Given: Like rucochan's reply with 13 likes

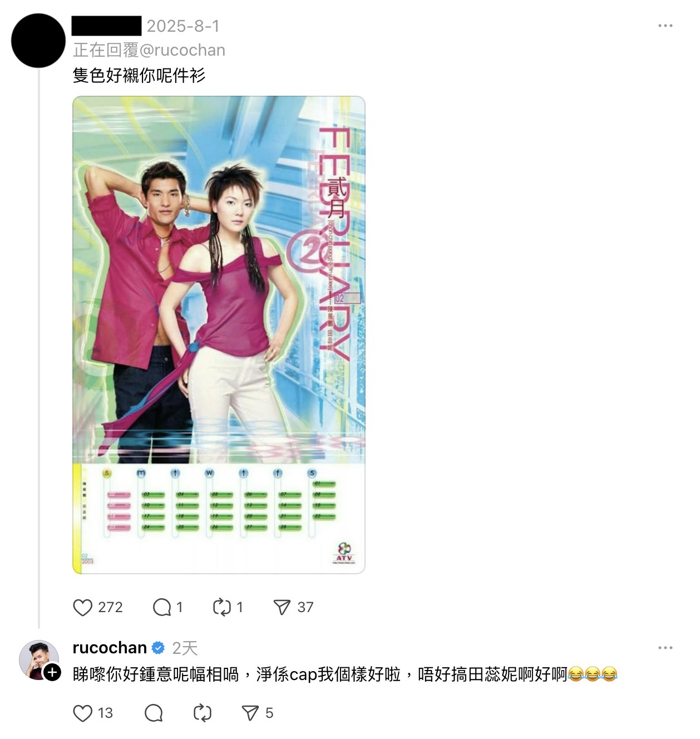Looking at the screenshot, I should (x=82, y=713).
